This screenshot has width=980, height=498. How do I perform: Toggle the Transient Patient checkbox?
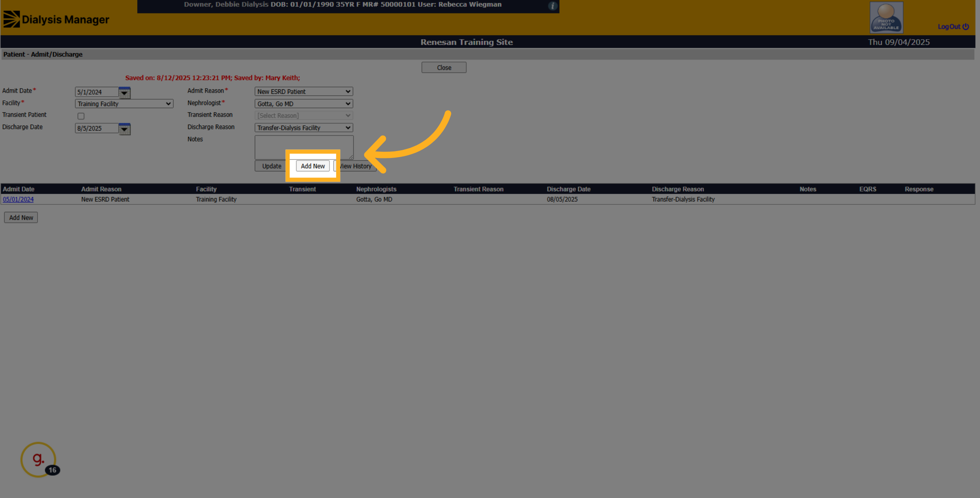(x=81, y=116)
